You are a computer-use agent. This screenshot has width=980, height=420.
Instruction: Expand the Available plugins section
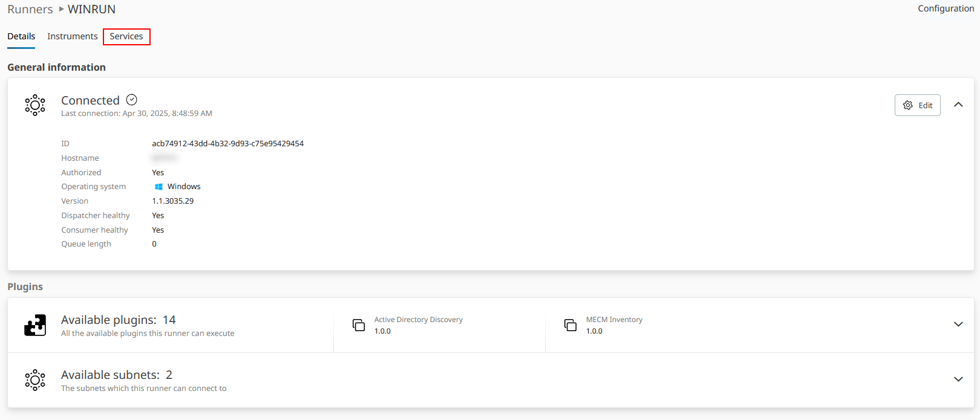958,325
